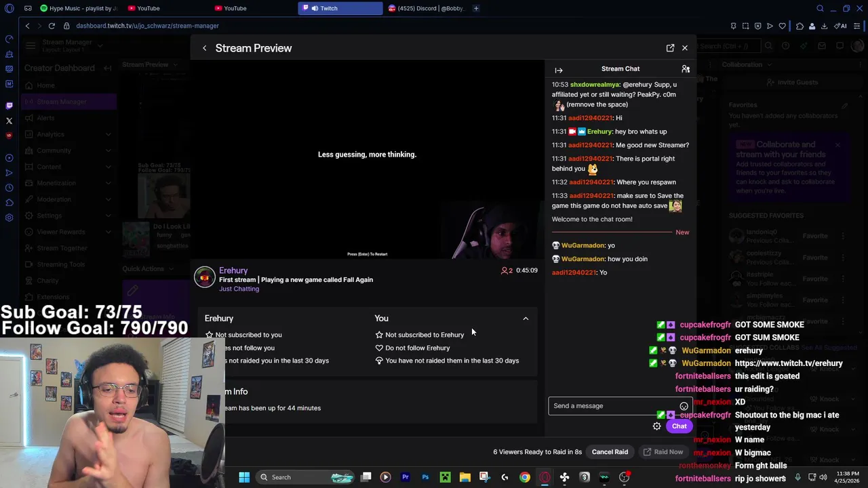868x488 pixels.
Task: Open WuGarmadon's profile from 'yo' message
Action: click(x=583, y=245)
